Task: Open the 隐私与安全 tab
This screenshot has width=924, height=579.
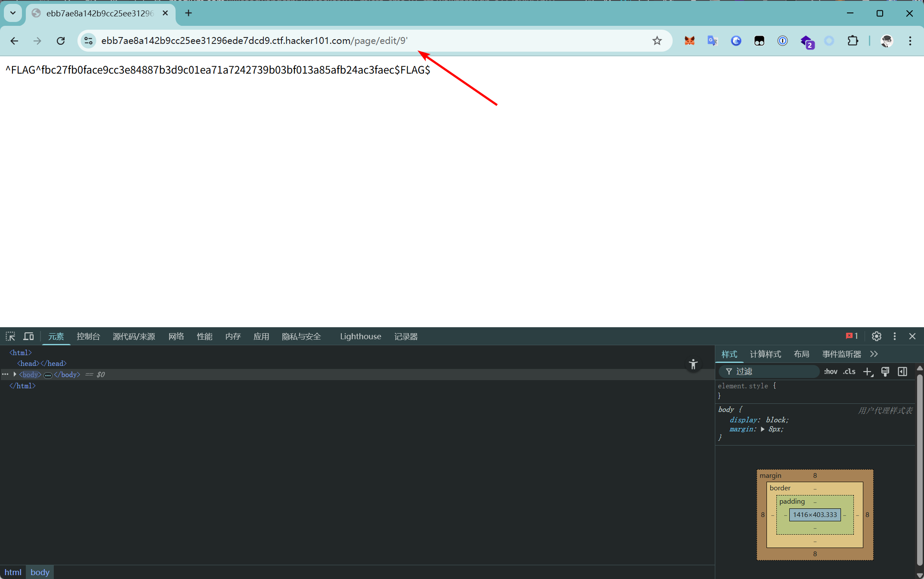Action: [301, 336]
